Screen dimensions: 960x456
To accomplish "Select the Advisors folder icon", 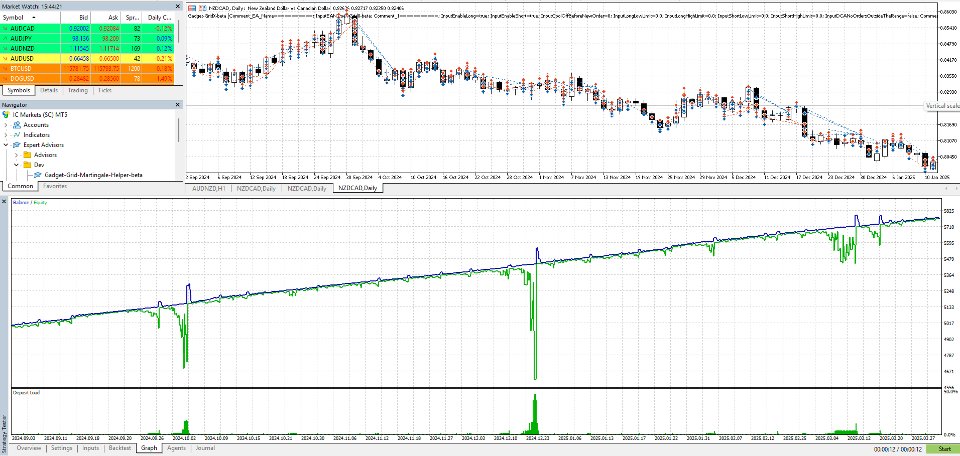I will tap(27, 155).
